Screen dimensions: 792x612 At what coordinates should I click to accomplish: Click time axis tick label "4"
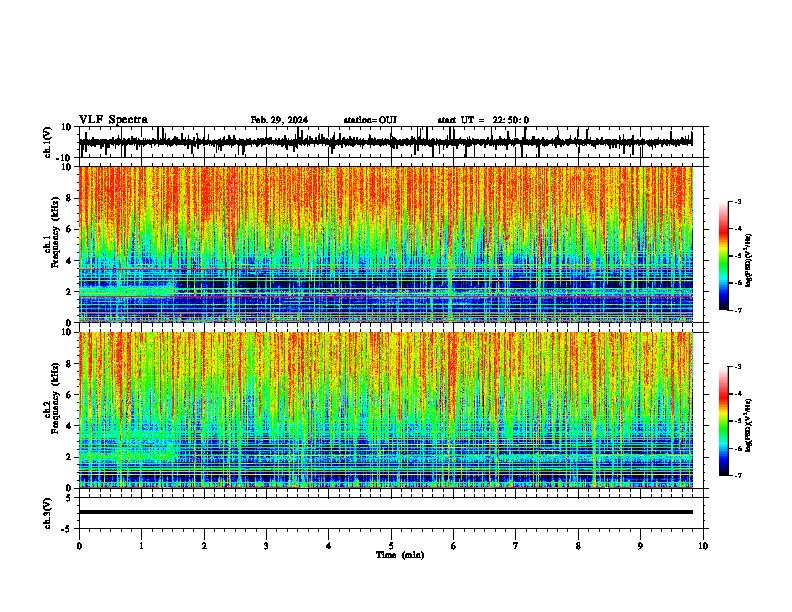(329, 546)
